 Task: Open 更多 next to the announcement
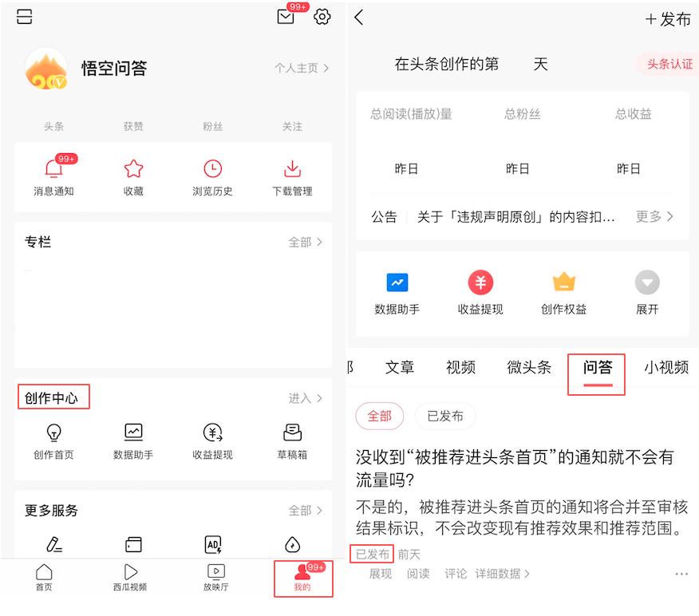coord(648,215)
